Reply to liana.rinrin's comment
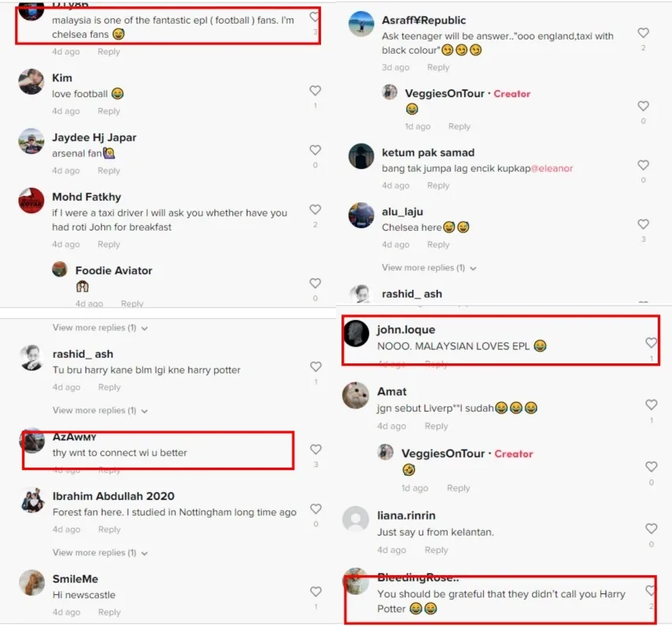The width and height of the screenshot is (672, 632). [436, 550]
